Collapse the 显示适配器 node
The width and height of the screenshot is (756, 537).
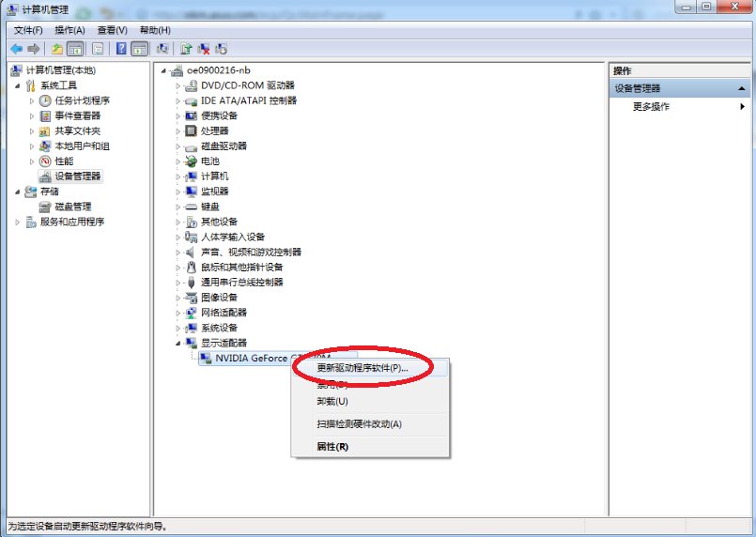point(177,344)
